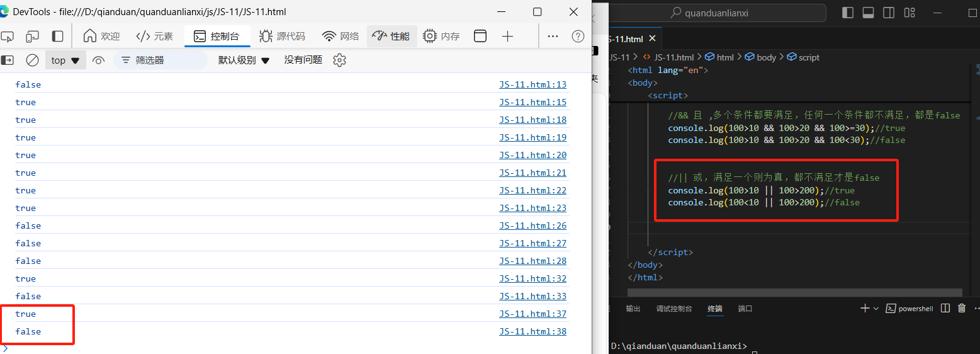Switch to the 元素 tab
The width and height of the screenshot is (980, 354).
click(154, 36)
